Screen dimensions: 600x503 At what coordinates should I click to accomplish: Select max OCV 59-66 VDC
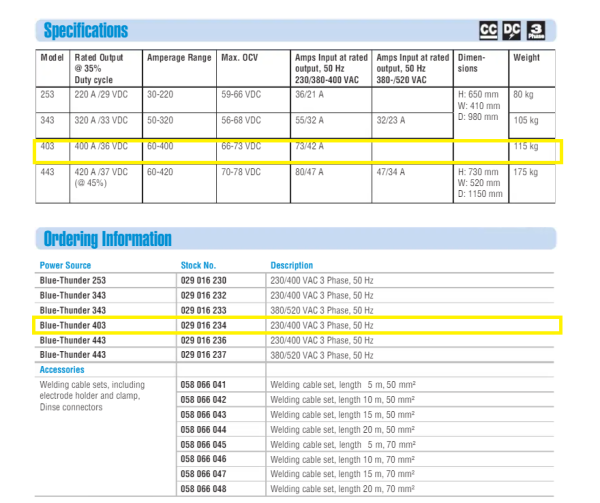point(241,94)
